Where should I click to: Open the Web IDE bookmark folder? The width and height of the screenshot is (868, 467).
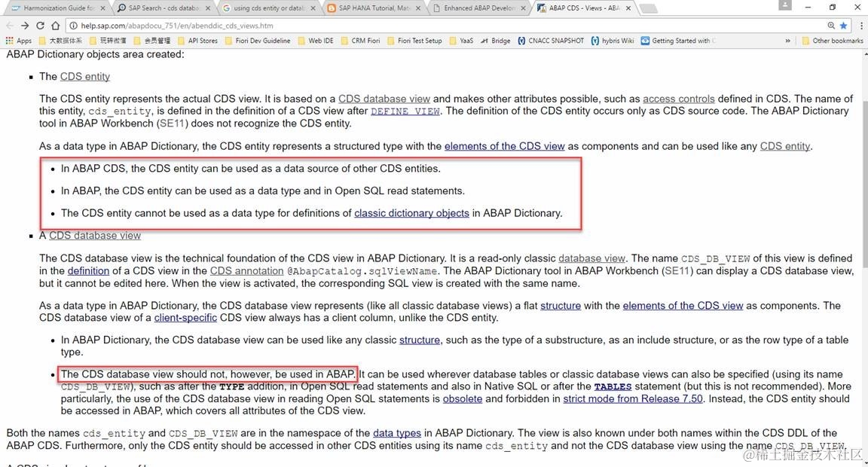pos(316,41)
